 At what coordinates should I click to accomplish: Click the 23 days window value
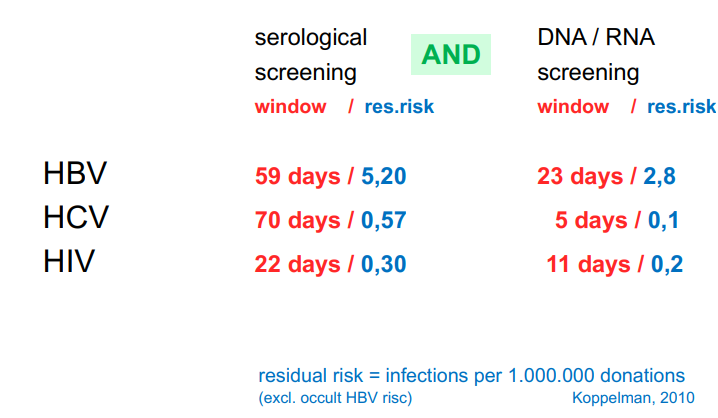coord(580,178)
